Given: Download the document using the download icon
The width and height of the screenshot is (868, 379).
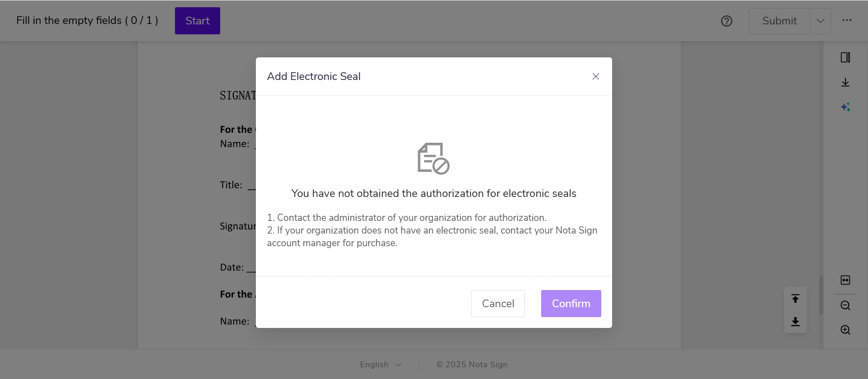Looking at the screenshot, I should pyautogui.click(x=845, y=82).
